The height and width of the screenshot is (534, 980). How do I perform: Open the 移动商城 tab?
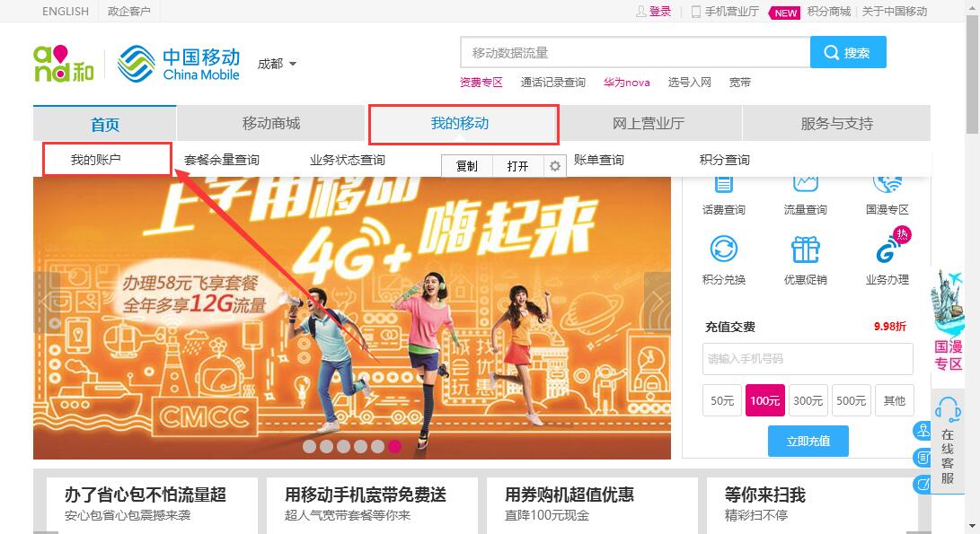pos(271,124)
